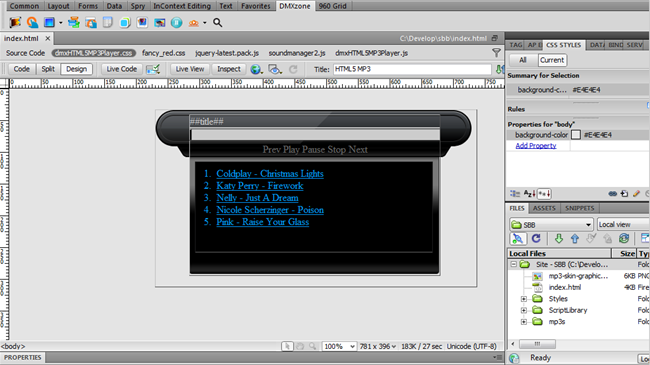Open the 100% zoom level dropdown

coord(339,346)
